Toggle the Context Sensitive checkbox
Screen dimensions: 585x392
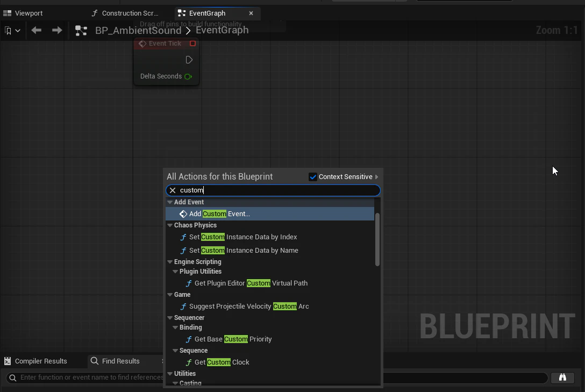(x=312, y=177)
